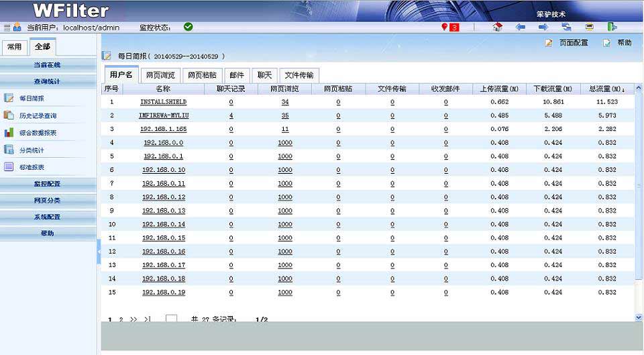Click the blue back arrow icon

pyautogui.click(x=520, y=27)
